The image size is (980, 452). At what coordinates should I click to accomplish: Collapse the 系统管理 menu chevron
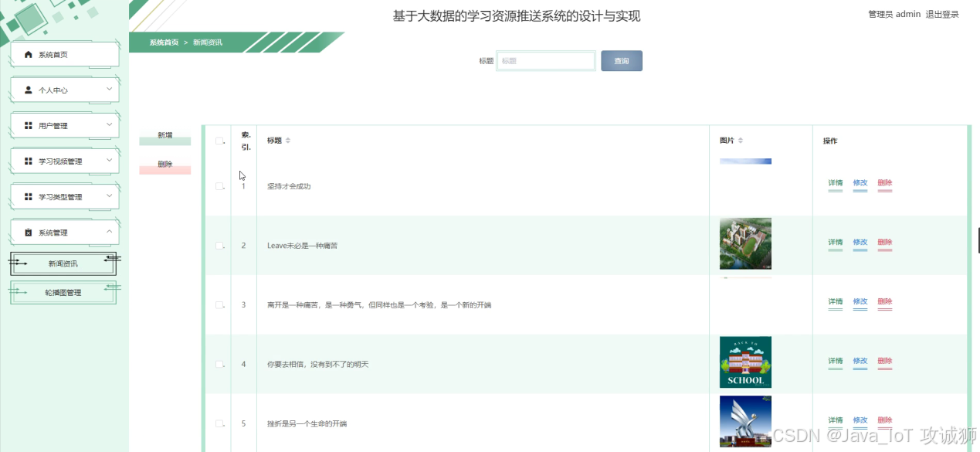click(109, 231)
